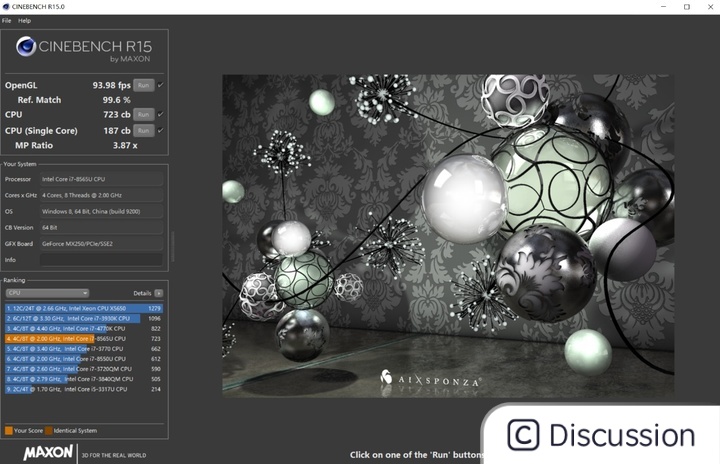
Task: Click the MP Ratio value 3.87 x
Action: [125, 146]
